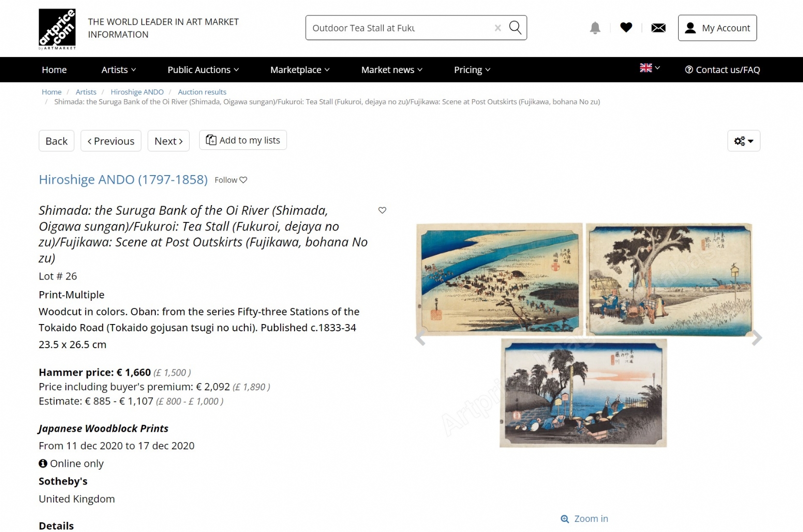Clear the search field with X icon

coord(497,28)
